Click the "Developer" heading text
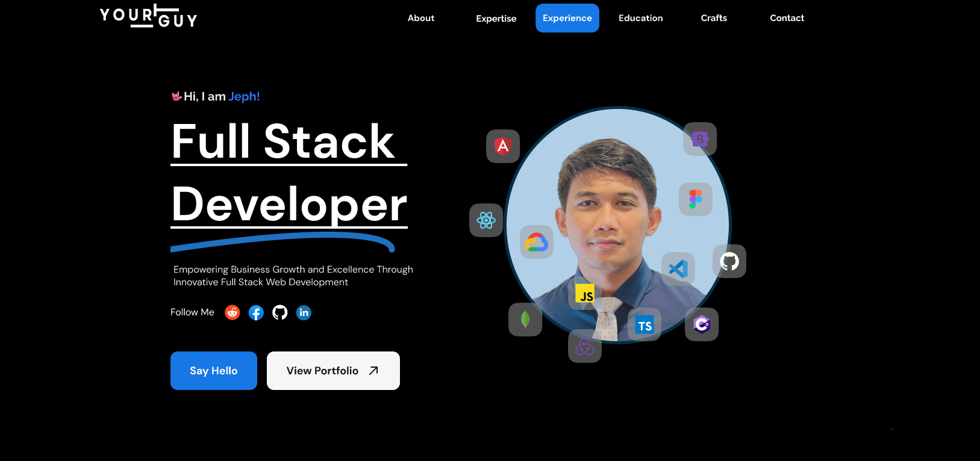This screenshot has width=980, height=461. point(290,205)
